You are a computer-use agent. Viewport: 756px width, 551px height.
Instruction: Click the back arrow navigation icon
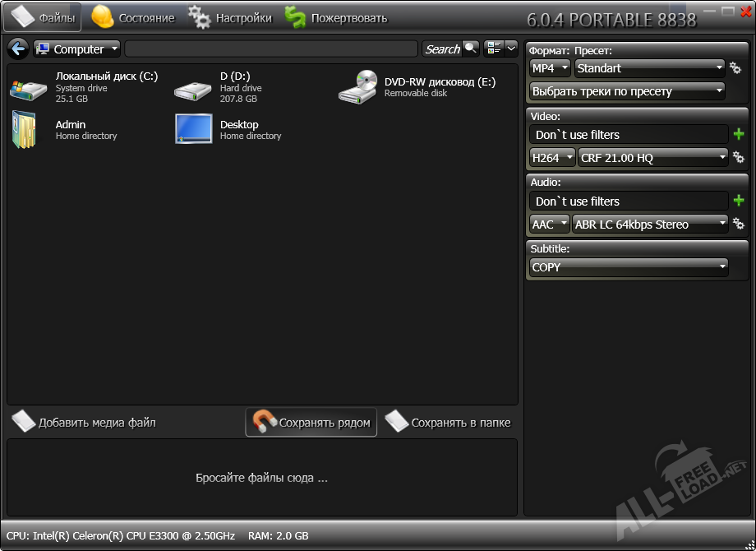(17, 49)
